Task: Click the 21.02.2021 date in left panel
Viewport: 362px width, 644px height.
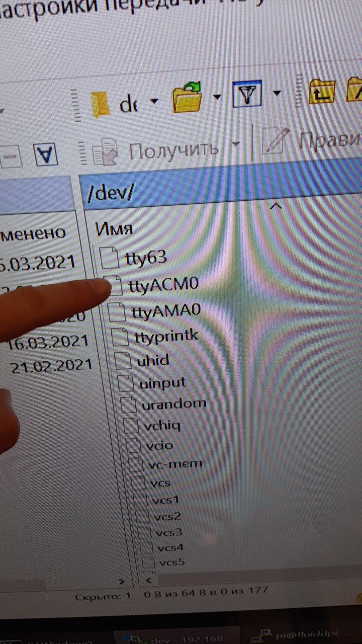Action: [x=52, y=365]
